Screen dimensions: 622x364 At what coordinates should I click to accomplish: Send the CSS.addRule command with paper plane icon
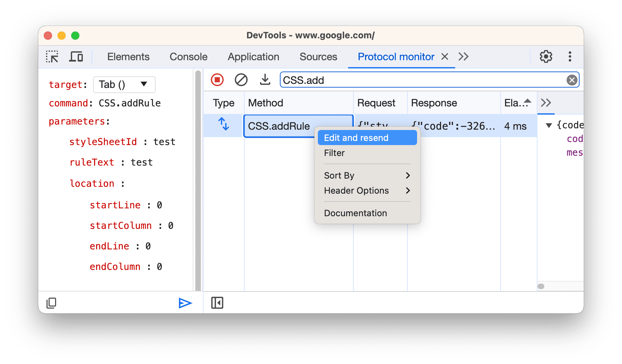pos(185,303)
